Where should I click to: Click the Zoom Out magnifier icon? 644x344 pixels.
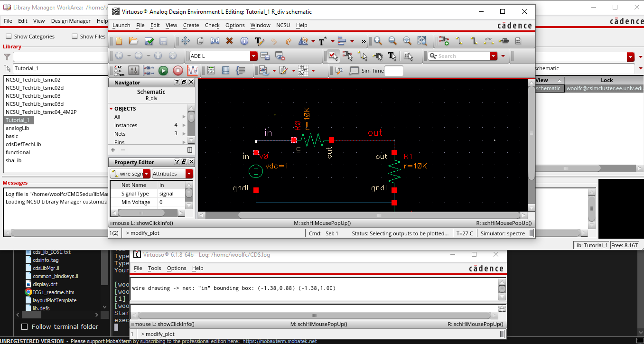pos(392,41)
